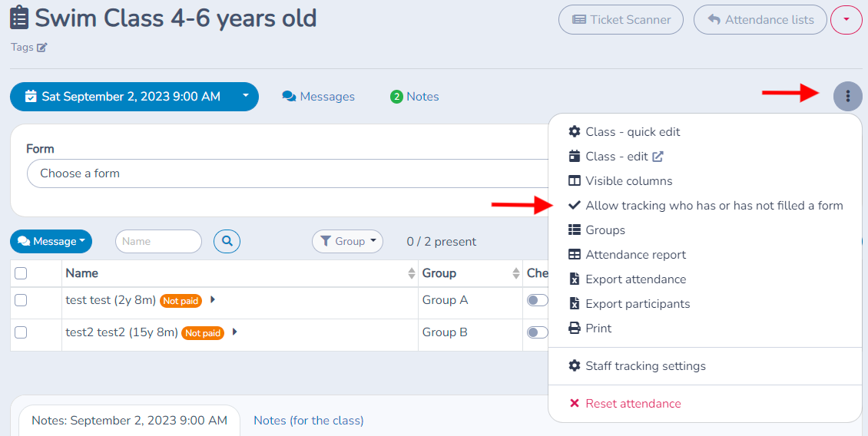Click the magnifier search button

coord(227,241)
